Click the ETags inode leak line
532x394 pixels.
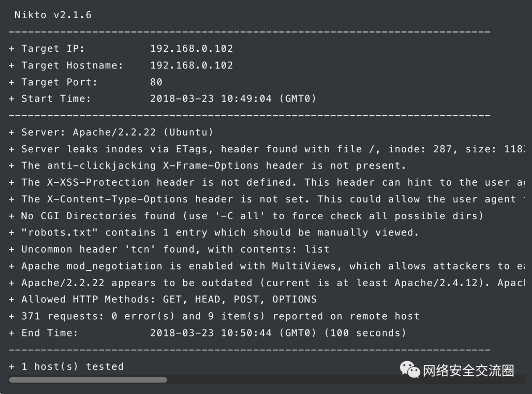click(x=266, y=149)
